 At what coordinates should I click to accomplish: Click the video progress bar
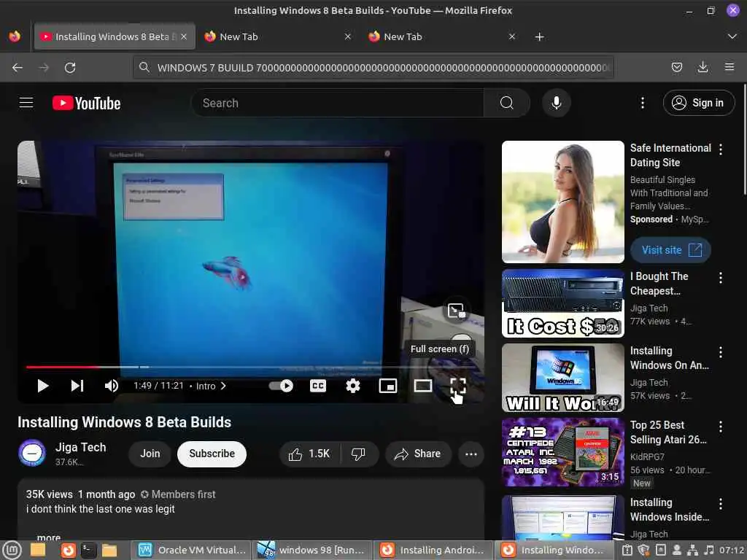point(252,367)
